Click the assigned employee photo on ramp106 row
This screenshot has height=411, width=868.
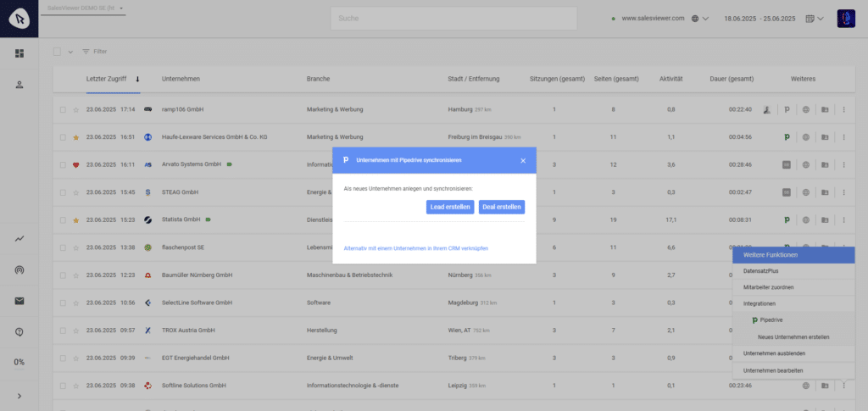click(x=766, y=109)
